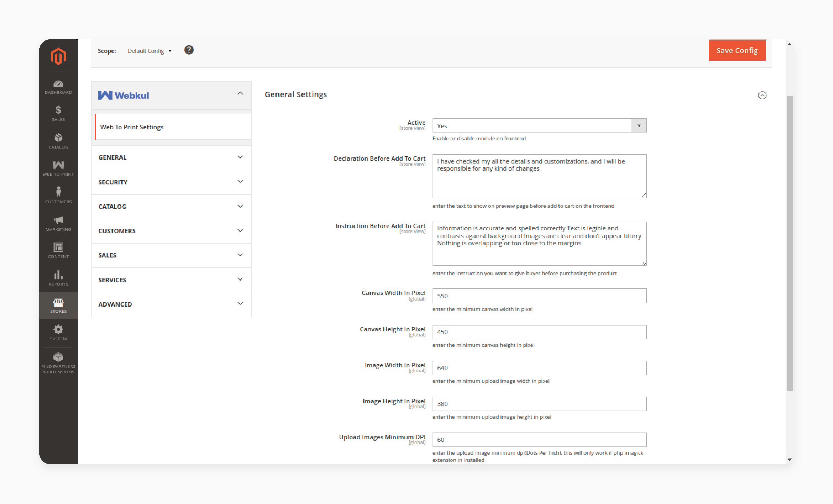Click the "enter the minimum upload image height" hint
The image size is (833, 504).
pyautogui.click(x=491, y=417)
